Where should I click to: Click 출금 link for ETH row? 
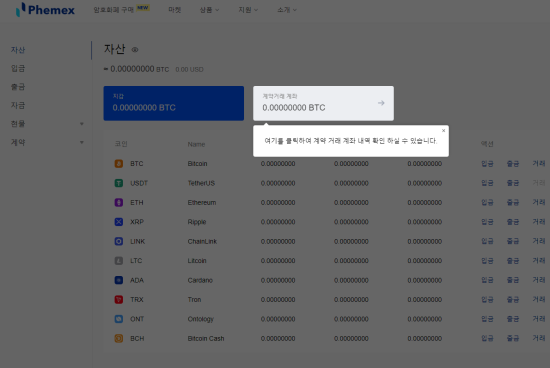pyautogui.click(x=513, y=202)
